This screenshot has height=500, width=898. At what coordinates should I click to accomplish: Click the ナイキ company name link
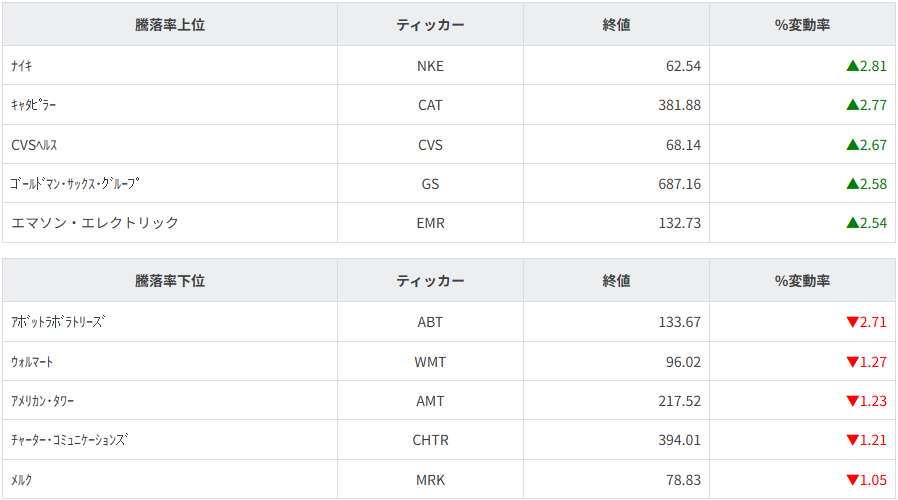pos(22,66)
